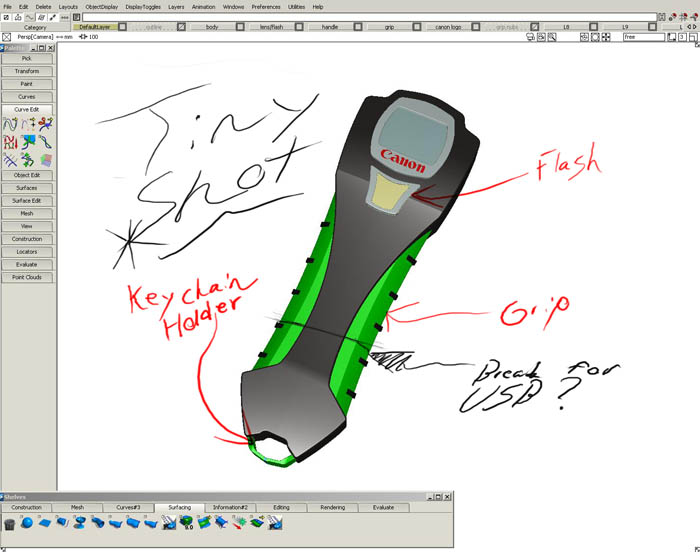Switch to the Rendering shelf tab
Image resolution: width=700 pixels, height=552 pixels.
(x=333, y=507)
